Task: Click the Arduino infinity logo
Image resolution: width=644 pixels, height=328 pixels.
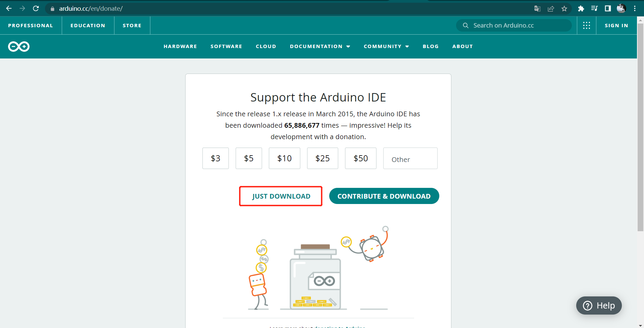Action: coord(19,46)
